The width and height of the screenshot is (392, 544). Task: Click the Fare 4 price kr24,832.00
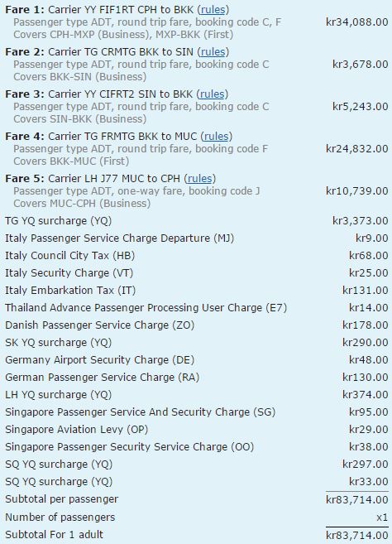point(357,149)
